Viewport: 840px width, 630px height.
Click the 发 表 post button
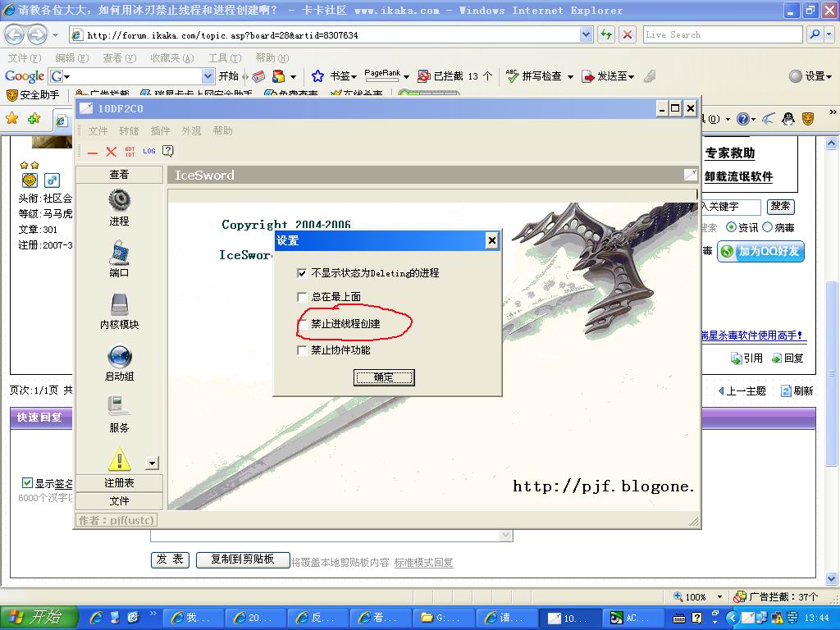tap(170, 559)
